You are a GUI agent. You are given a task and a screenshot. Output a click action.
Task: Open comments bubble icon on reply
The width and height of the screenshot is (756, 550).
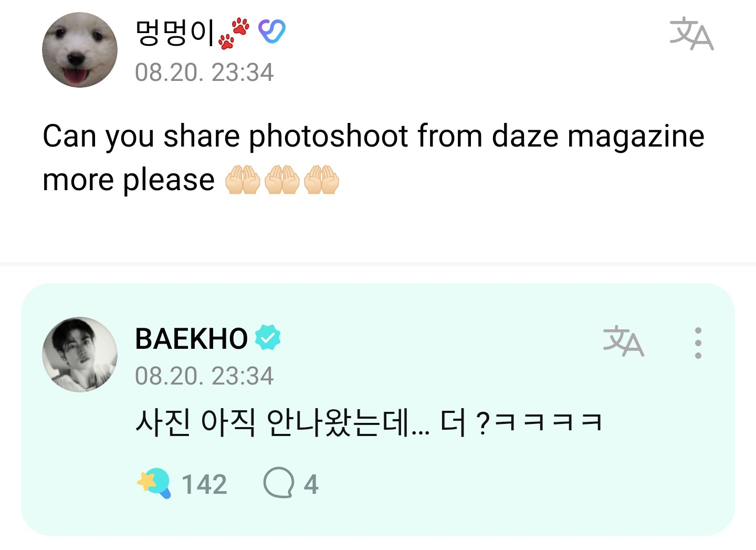[x=278, y=483]
